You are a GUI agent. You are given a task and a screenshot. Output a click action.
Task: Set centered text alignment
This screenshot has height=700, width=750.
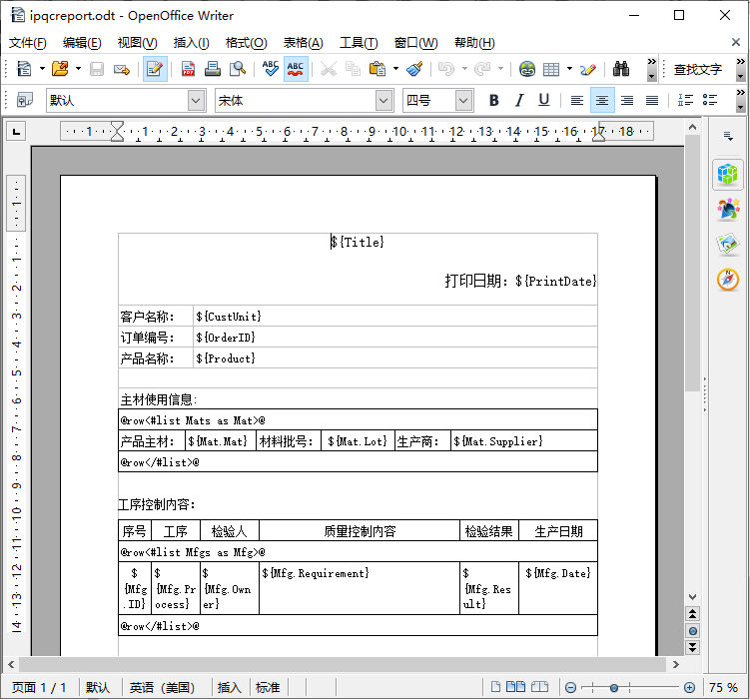point(602,101)
